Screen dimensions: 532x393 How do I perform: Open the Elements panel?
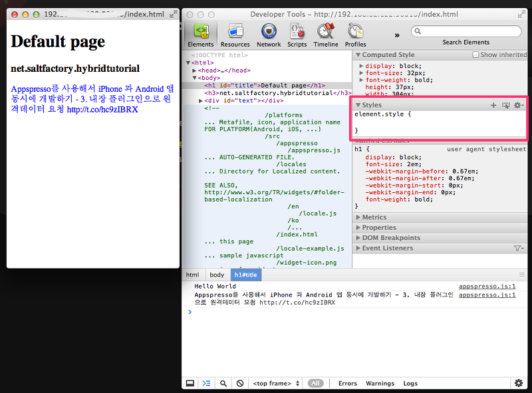point(201,35)
